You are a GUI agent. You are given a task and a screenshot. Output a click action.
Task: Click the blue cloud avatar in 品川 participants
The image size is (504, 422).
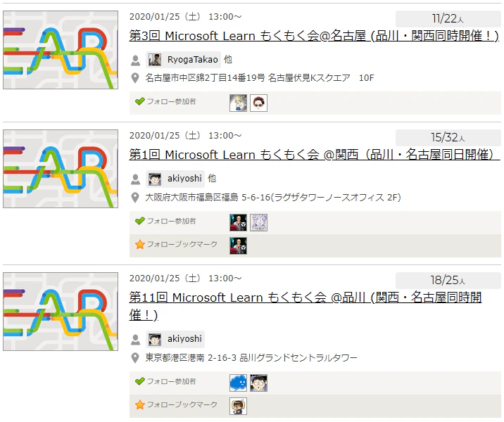(x=238, y=383)
